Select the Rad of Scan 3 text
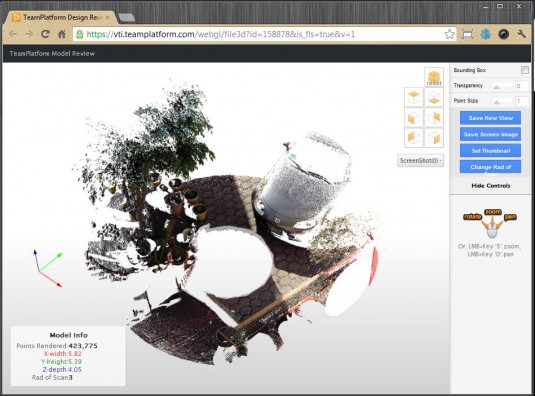535x396 pixels. (x=52, y=378)
